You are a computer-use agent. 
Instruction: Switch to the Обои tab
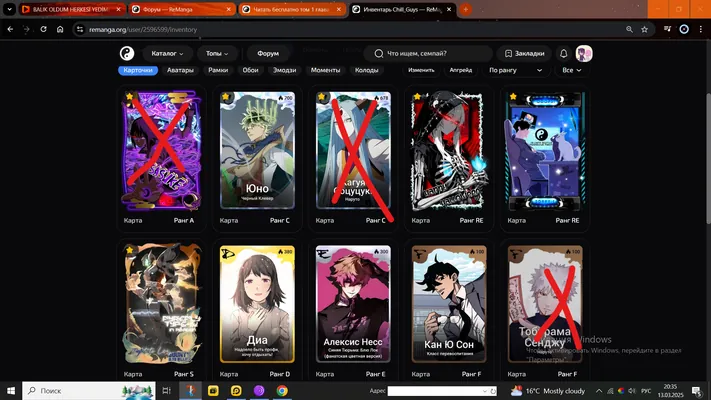click(250, 70)
